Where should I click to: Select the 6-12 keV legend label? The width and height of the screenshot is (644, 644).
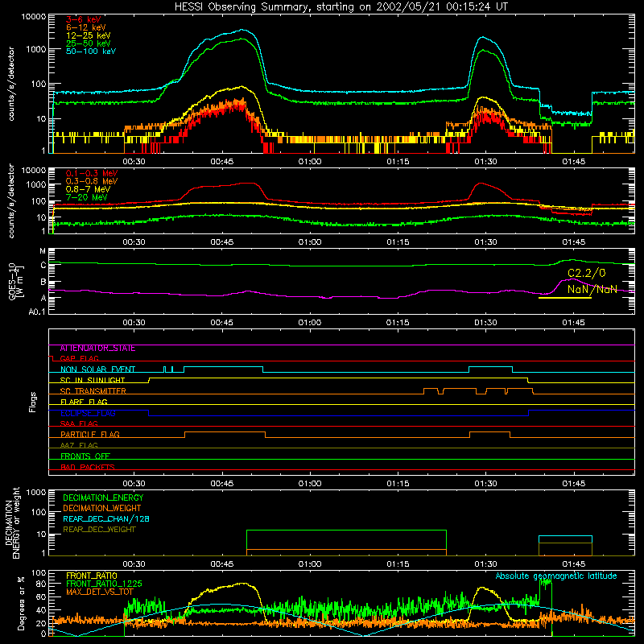tap(85, 27)
